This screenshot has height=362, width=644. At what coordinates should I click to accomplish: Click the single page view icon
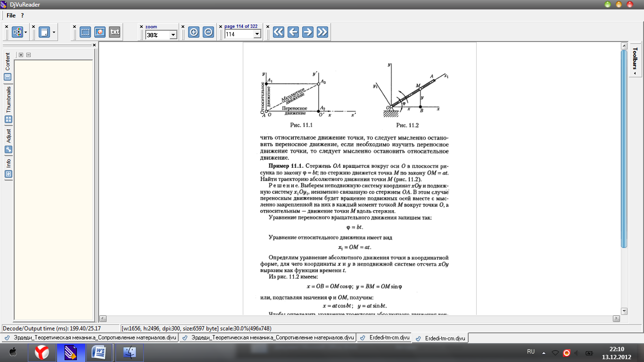(x=44, y=32)
